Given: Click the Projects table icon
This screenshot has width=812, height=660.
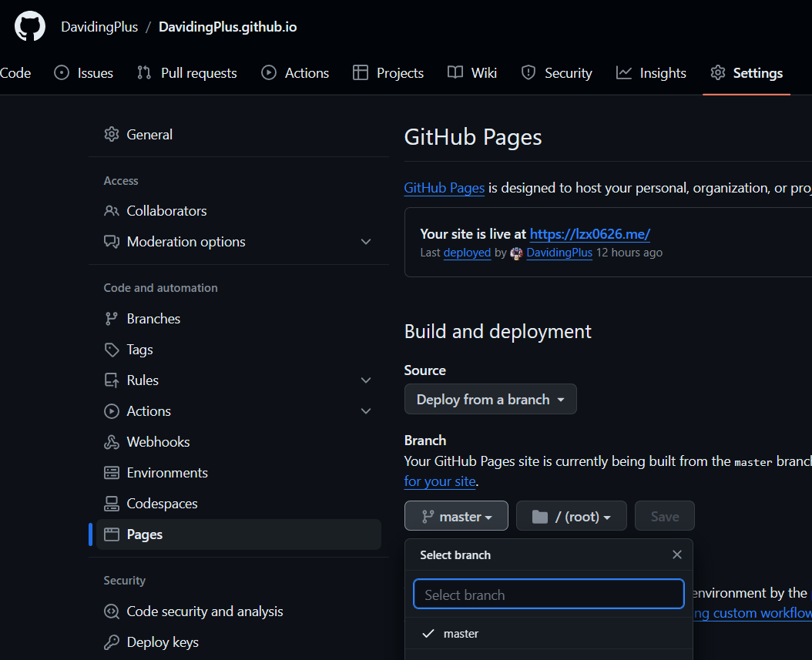Looking at the screenshot, I should (x=361, y=73).
